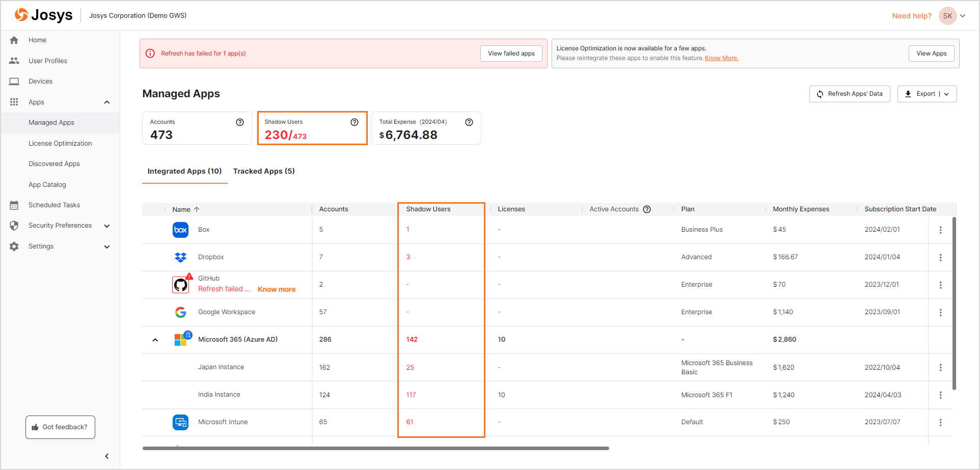Click the Shadow Users help icon
Screen dimensions: 980x470
355,122
